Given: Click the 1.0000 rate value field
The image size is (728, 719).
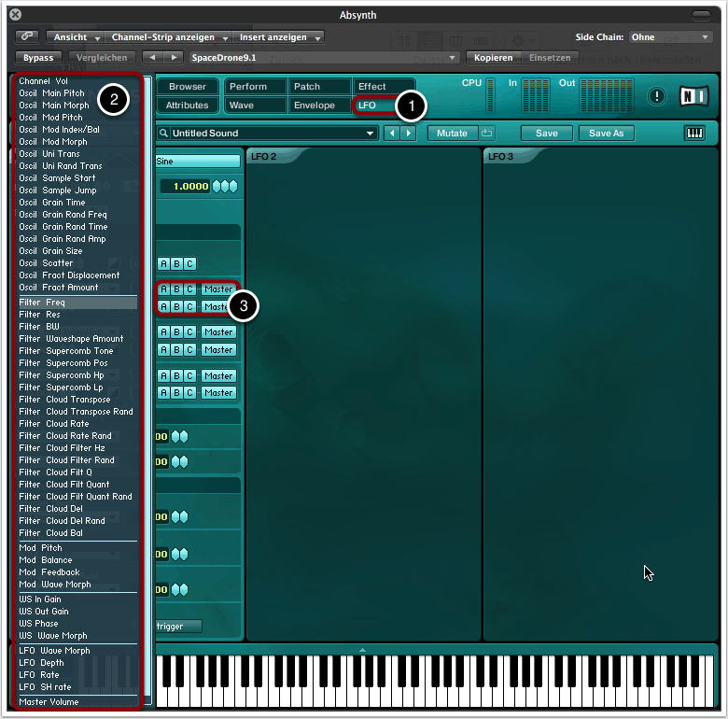Looking at the screenshot, I should click(x=185, y=187).
